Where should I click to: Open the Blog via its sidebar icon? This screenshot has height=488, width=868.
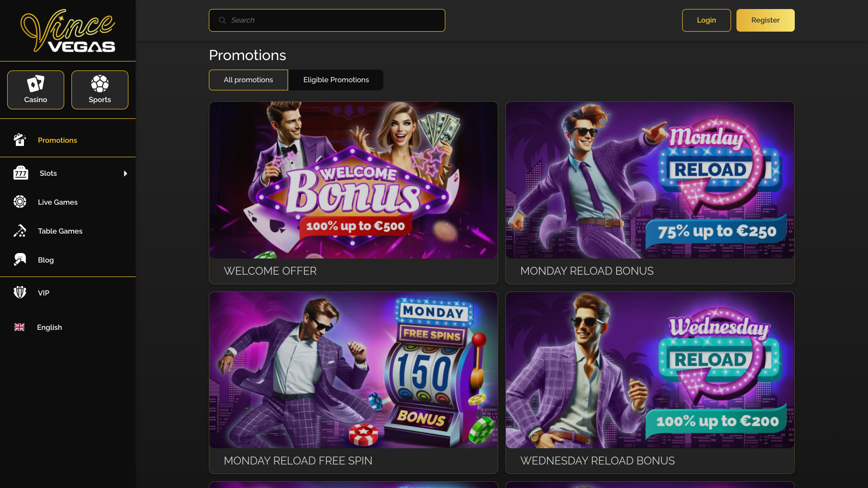tap(20, 260)
